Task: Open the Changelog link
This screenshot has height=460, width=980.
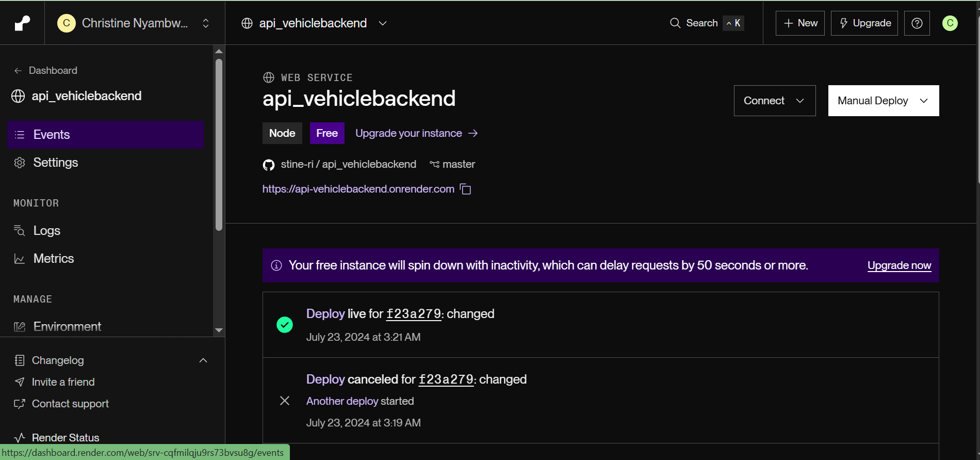Action: click(x=58, y=360)
